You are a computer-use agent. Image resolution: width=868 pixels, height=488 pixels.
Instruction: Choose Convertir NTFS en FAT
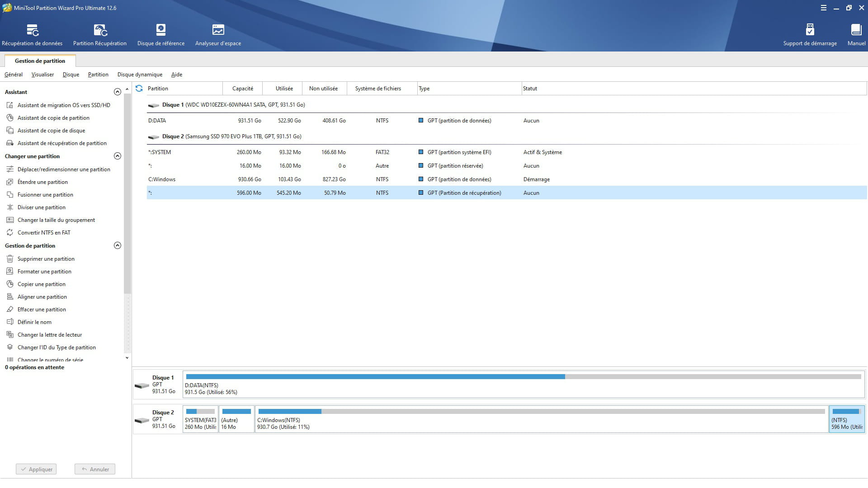(x=44, y=233)
